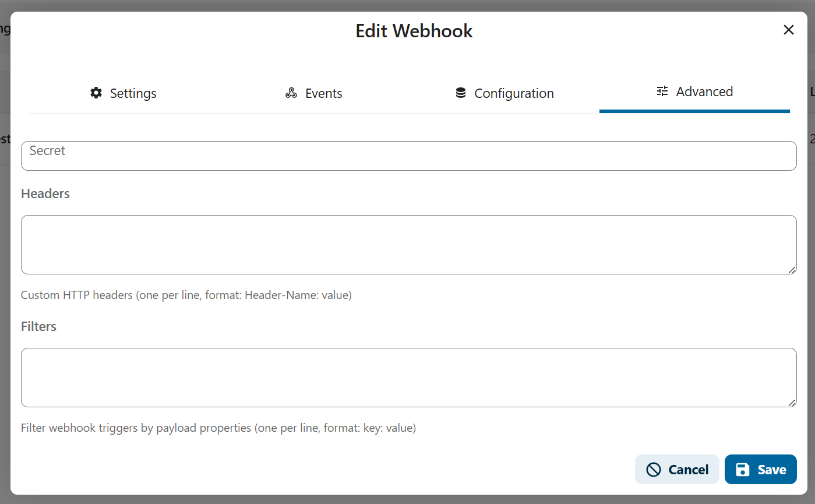This screenshot has height=504, width=815.
Task: Click the Headers field label
Action: pos(45,193)
